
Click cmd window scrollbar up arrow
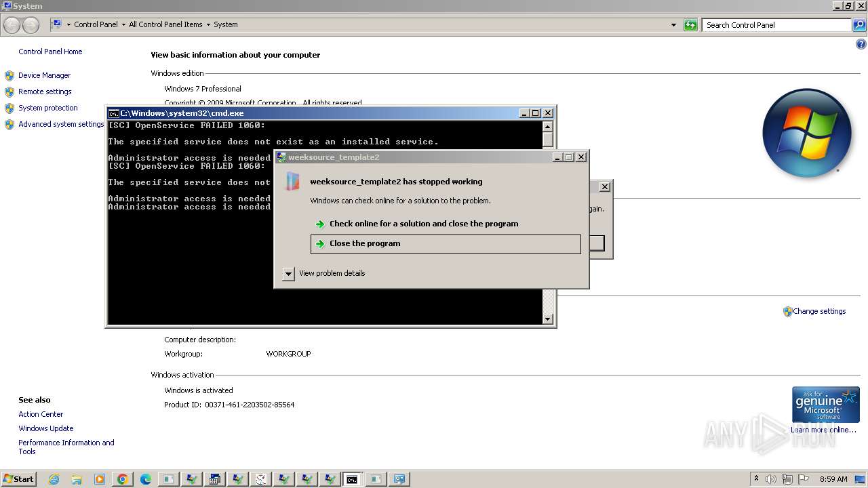point(548,125)
